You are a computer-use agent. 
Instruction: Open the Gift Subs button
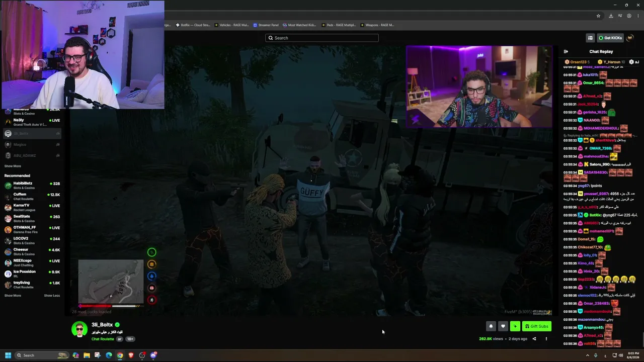[536, 326]
